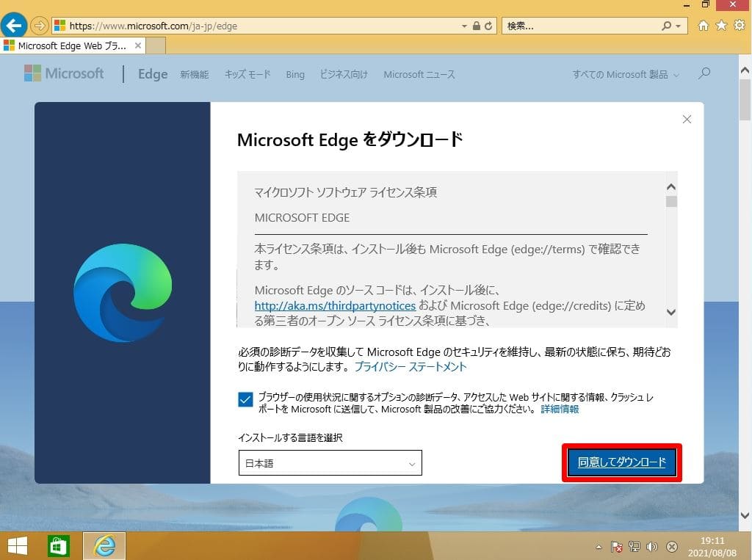
Task: Click the page vertical scrollbar thumb
Action: tap(745, 99)
